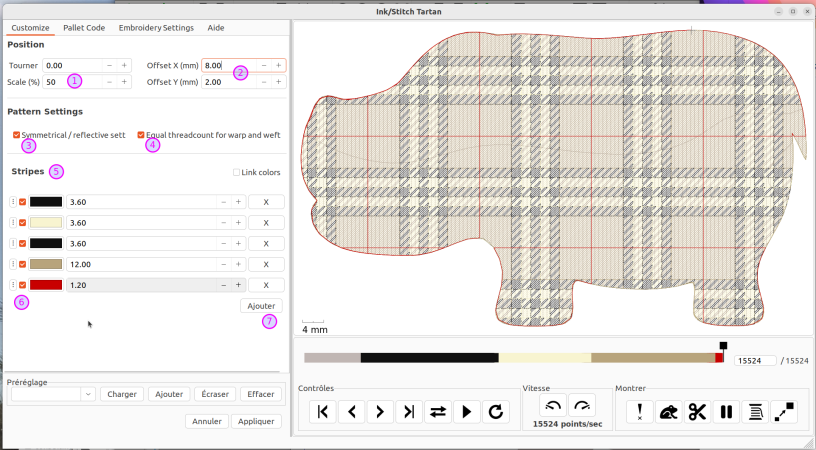Disable Symmetrical / reflective sett checkbox
This screenshot has width=816, height=450.
coord(17,135)
